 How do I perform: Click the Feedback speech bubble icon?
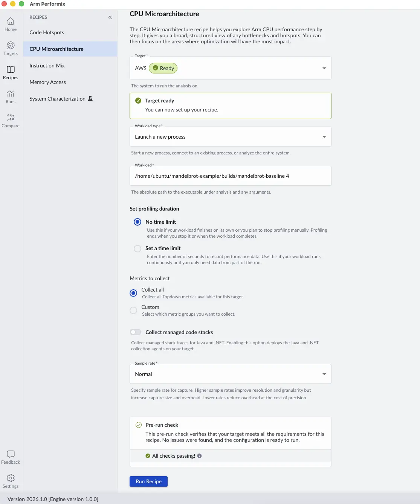(x=11, y=454)
